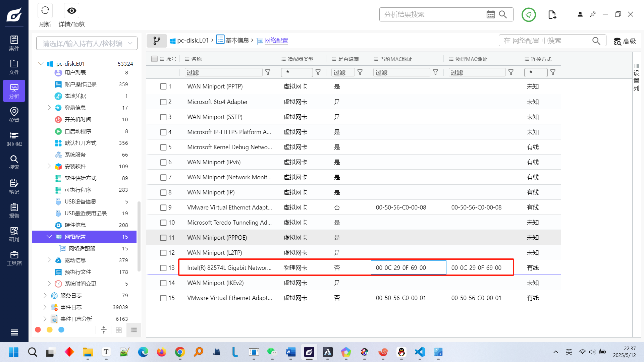This screenshot has height=362, width=644.
Task: Click the list view icon in bottom toolbar
Action: pyautogui.click(x=134, y=330)
